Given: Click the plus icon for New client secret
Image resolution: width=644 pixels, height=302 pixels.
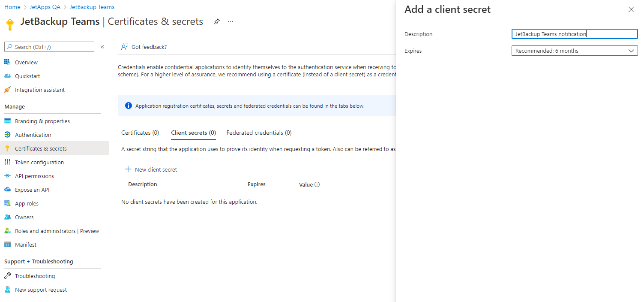Looking at the screenshot, I should (128, 169).
